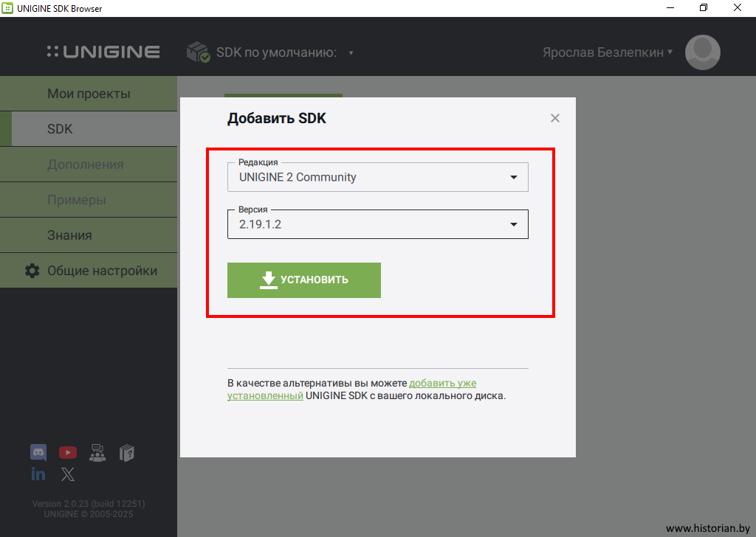This screenshot has width=756, height=537.
Task: Expand the Редакция edition dropdown
Action: click(377, 177)
